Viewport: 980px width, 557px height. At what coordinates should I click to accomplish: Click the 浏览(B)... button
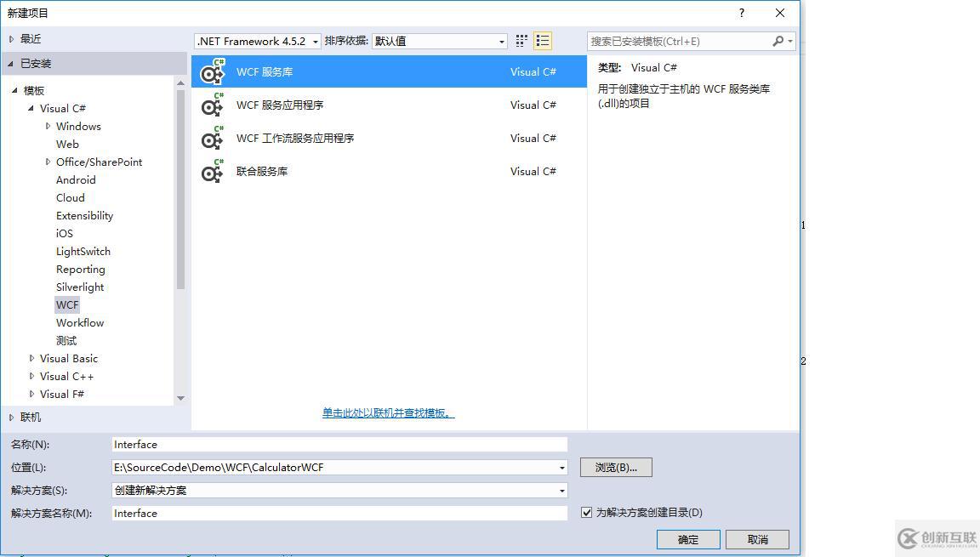(x=616, y=467)
